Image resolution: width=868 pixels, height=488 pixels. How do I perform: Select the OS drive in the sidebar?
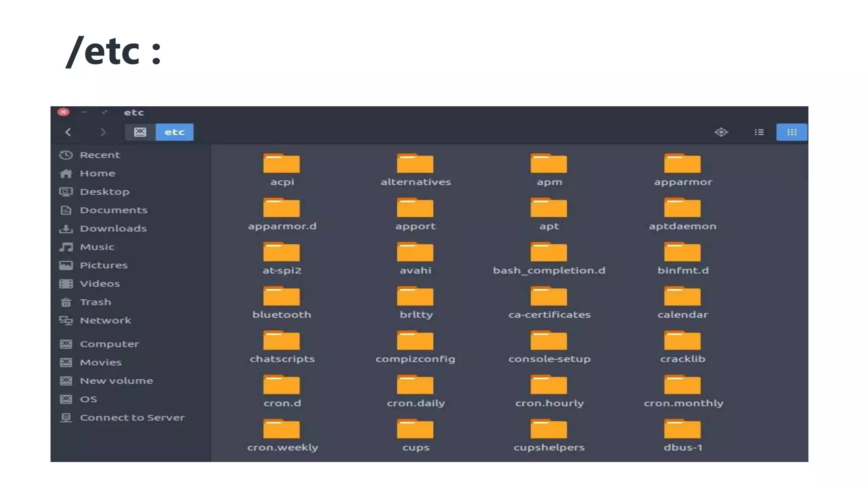[x=88, y=399]
